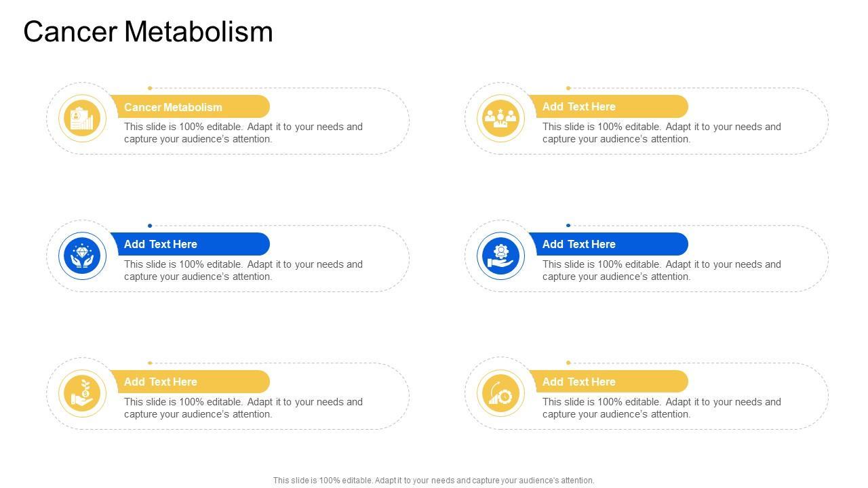Screen dimensions: 868x488
Task: Select top-right yellow Add Text Here banner
Action: (x=608, y=106)
